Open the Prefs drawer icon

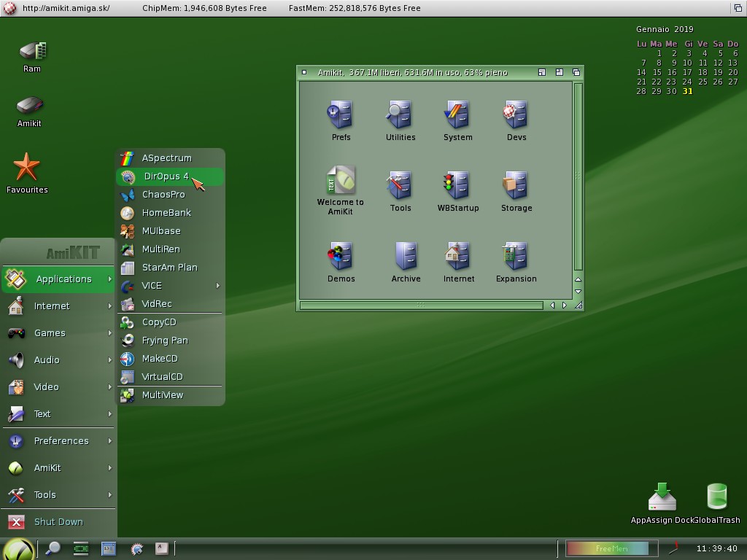point(341,115)
